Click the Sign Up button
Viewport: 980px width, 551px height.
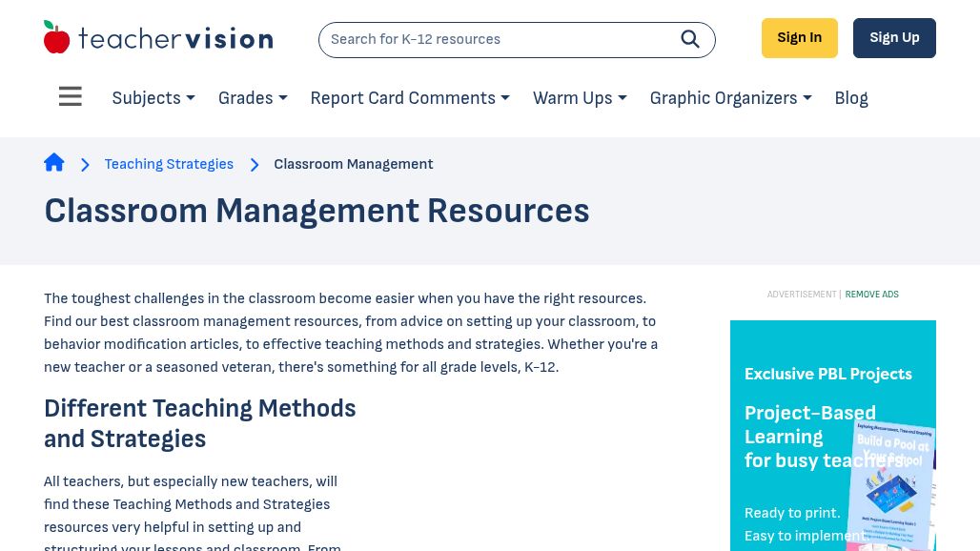pos(894,37)
